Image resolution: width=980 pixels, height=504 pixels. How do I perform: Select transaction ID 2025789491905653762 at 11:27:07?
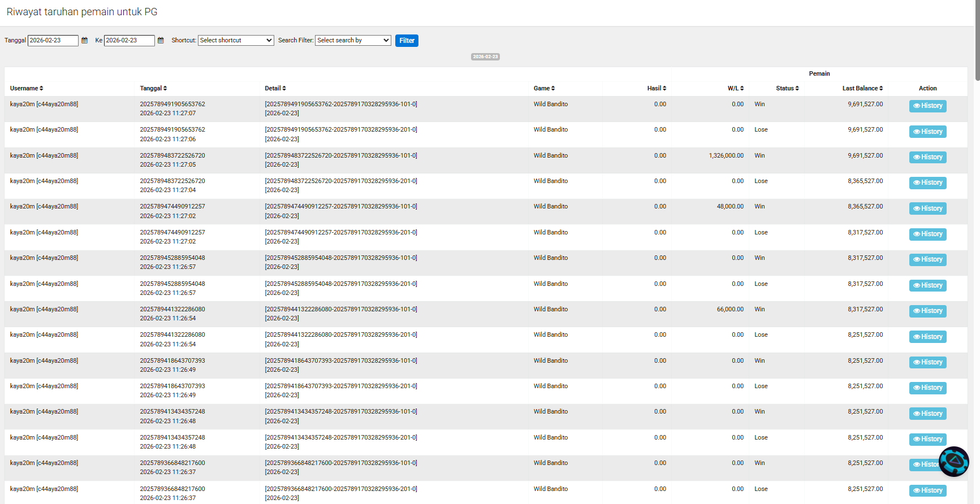172,105
